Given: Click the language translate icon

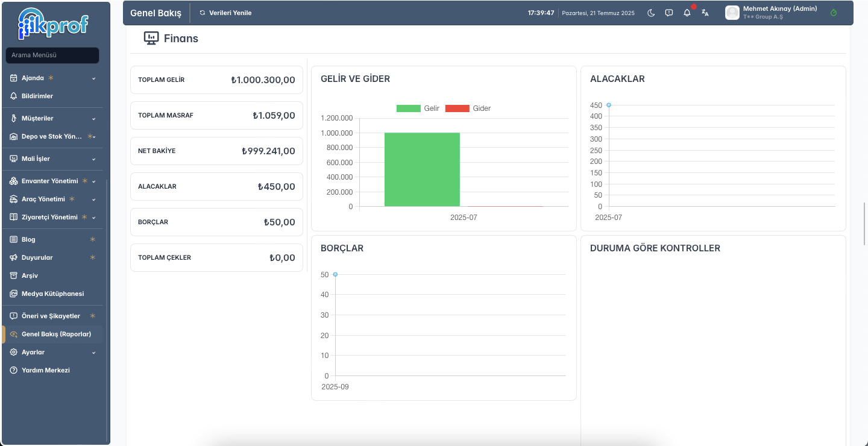Looking at the screenshot, I should pos(705,13).
